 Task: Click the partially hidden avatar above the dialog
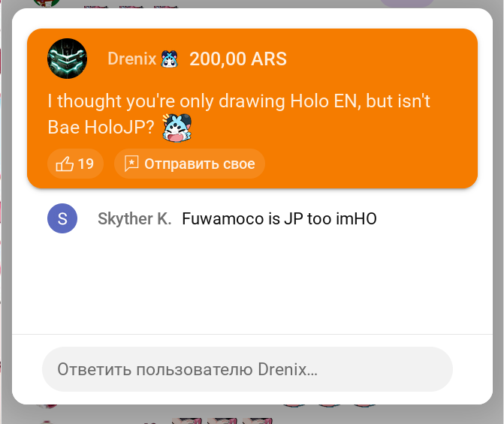point(47,3)
